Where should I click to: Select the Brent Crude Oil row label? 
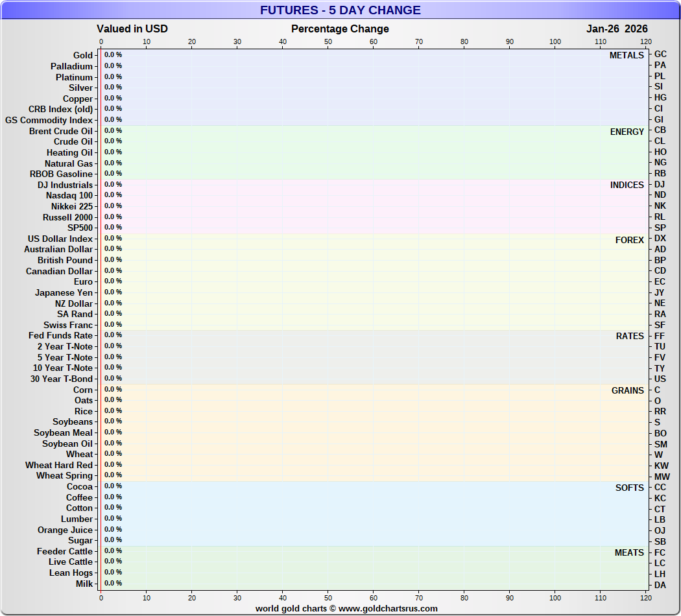pos(61,131)
